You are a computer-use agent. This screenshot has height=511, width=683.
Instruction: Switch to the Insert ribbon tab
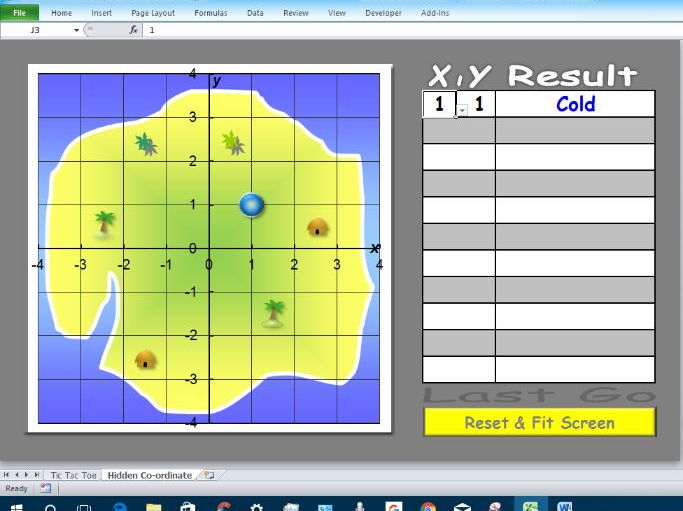coord(101,13)
